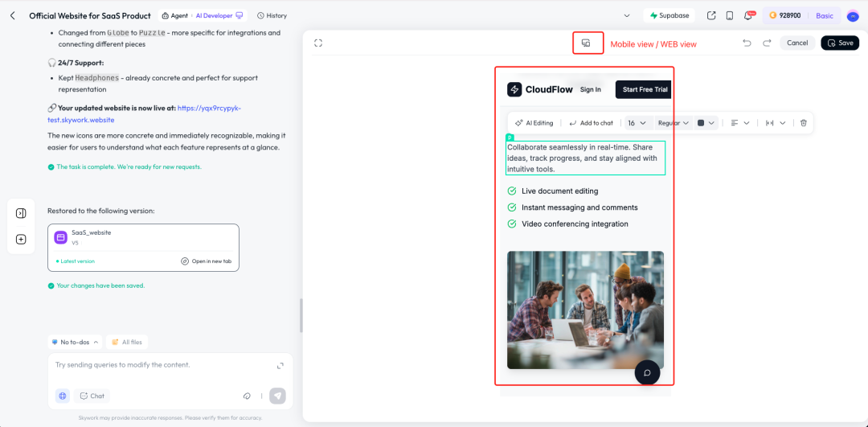Toggle fullscreen preview icon

(x=317, y=43)
